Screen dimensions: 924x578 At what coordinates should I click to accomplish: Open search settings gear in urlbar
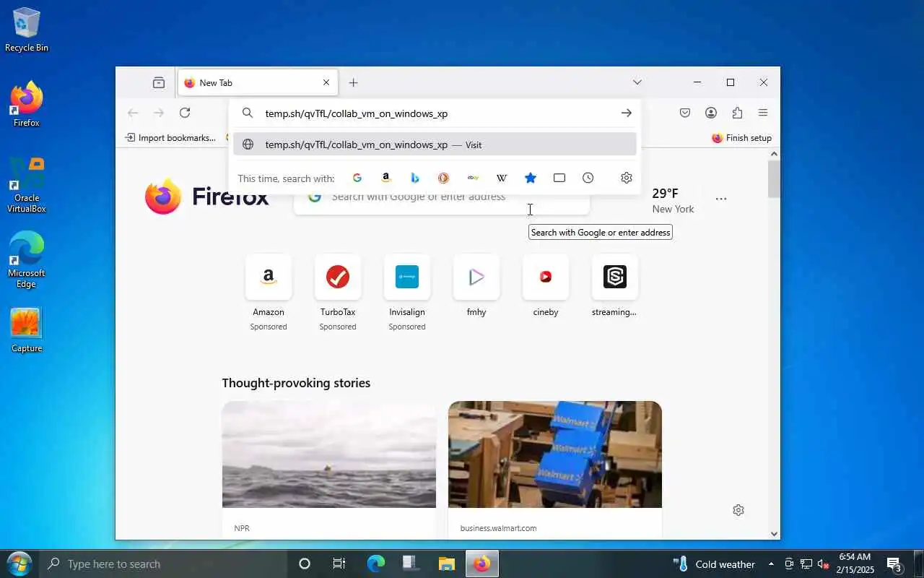[627, 178]
